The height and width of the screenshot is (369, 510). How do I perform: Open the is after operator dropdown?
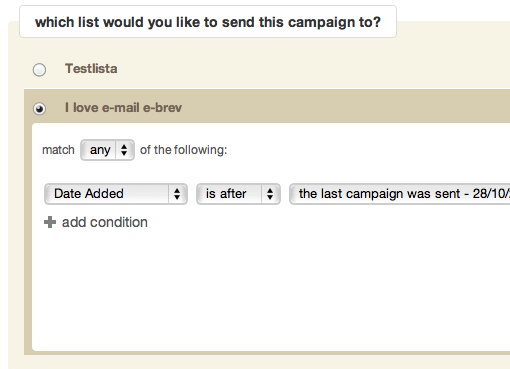238,194
